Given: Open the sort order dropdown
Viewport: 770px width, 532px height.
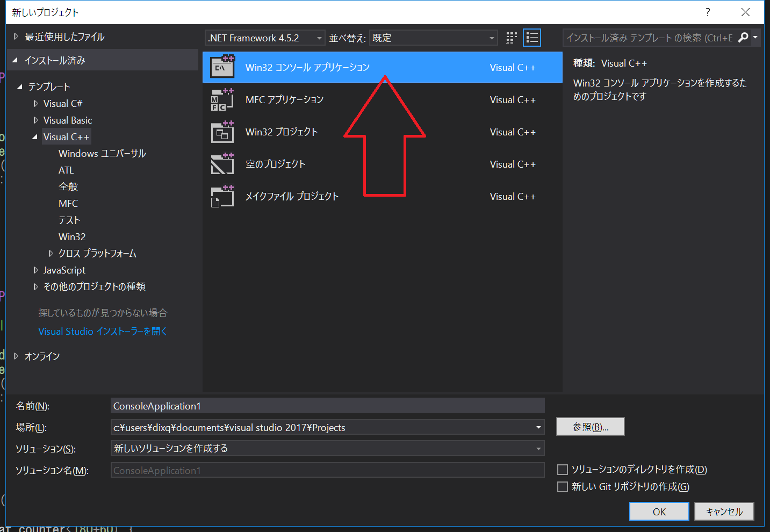Looking at the screenshot, I should (x=433, y=38).
